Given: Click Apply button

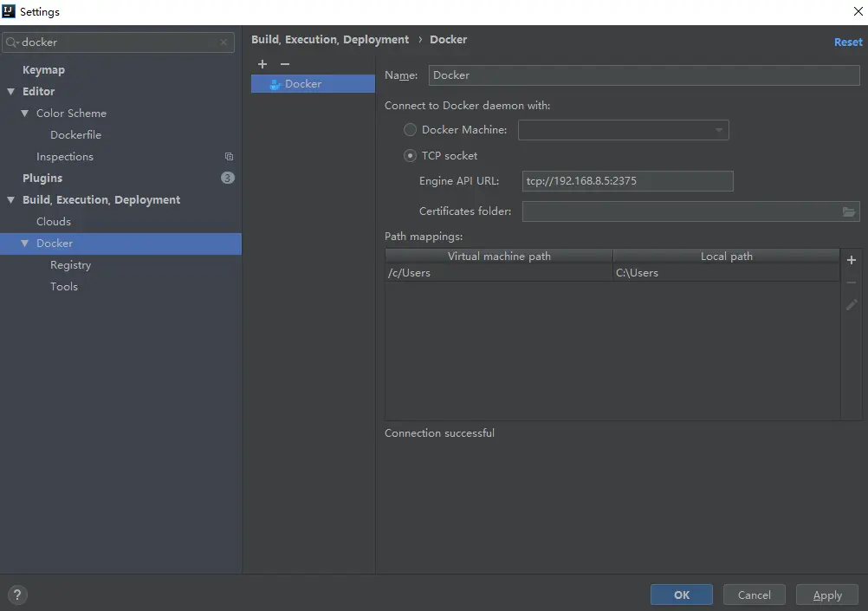Looking at the screenshot, I should tap(827, 595).
